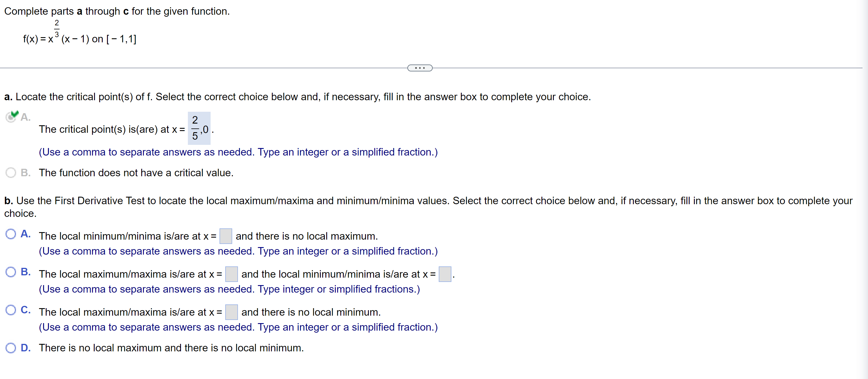Screen dimensions: 868x379
Task: Select choice C for local maximum only
Action: 11,310
